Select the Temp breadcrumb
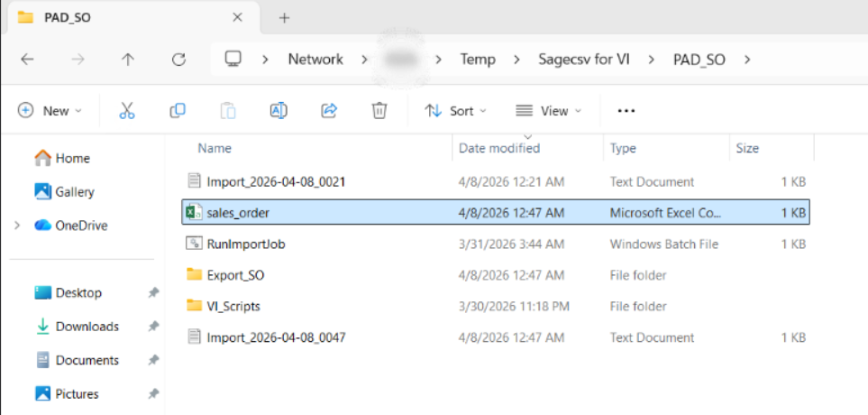This screenshot has width=868, height=415. coord(478,60)
